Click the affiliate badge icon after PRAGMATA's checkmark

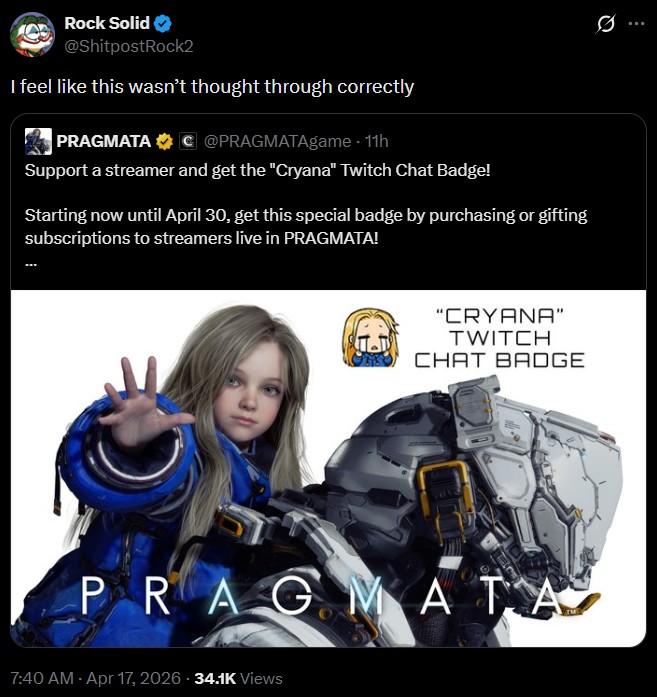pos(188,141)
